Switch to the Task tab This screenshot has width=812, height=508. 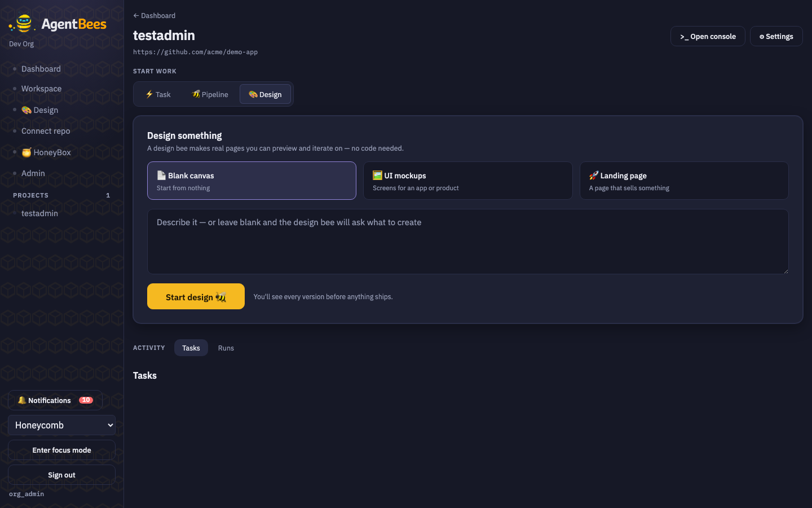click(x=158, y=94)
